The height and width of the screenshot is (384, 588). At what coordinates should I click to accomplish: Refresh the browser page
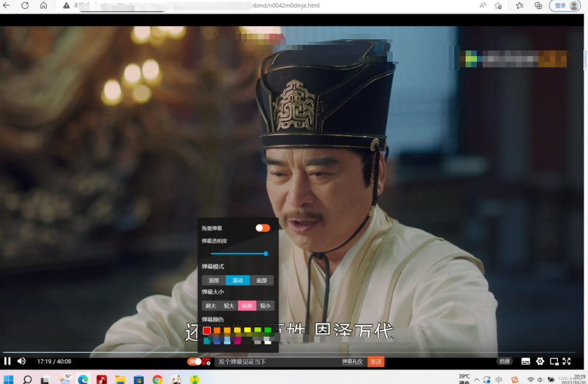(25, 6)
